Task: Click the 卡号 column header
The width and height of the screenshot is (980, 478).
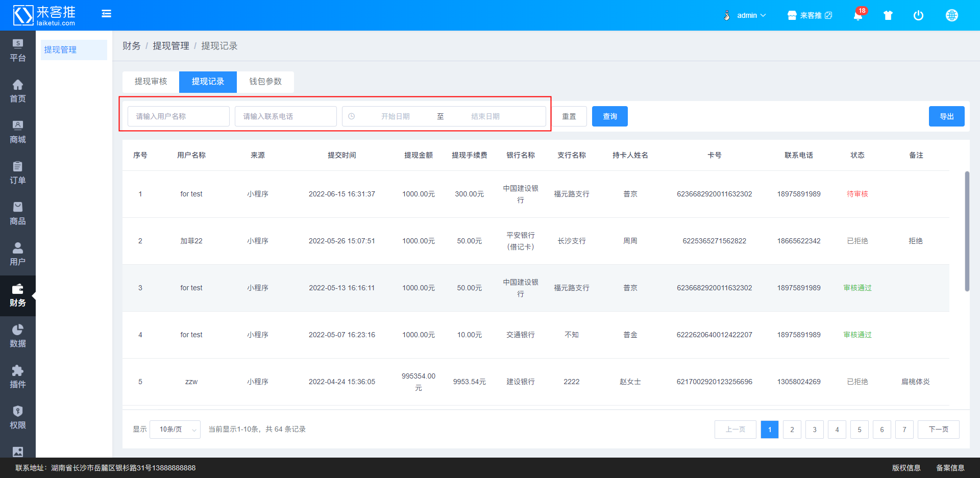Action: 715,155
